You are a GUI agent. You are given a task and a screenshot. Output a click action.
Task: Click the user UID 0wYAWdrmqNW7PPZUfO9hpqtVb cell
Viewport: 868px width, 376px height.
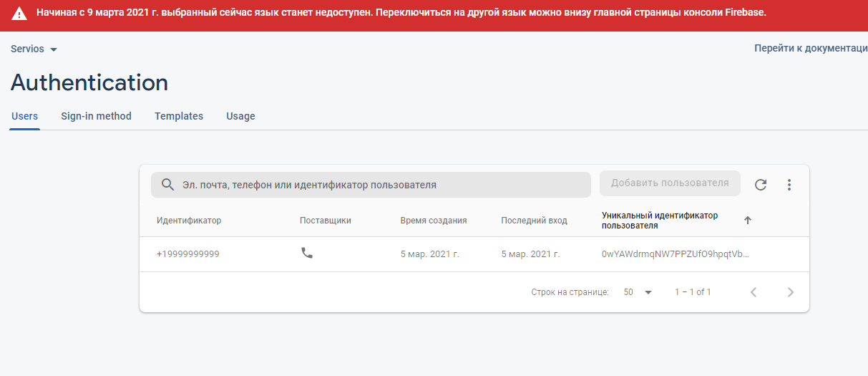(x=676, y=254)
